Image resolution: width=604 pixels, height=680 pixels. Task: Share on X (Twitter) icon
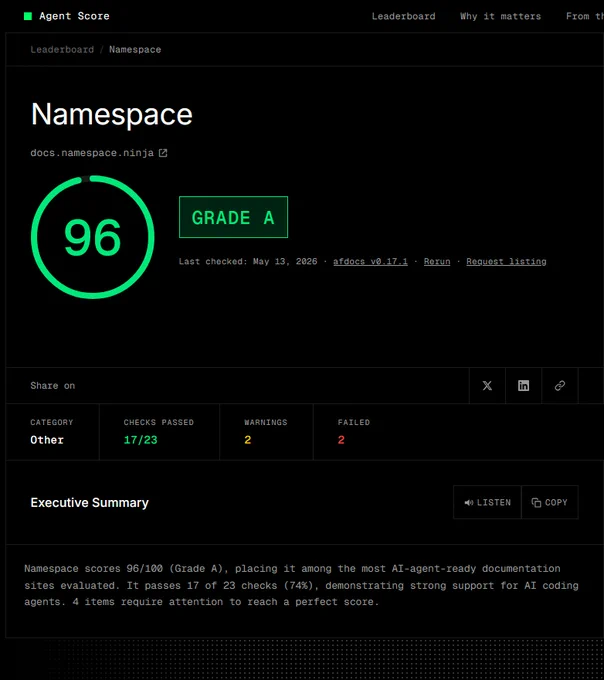point(487,386)
